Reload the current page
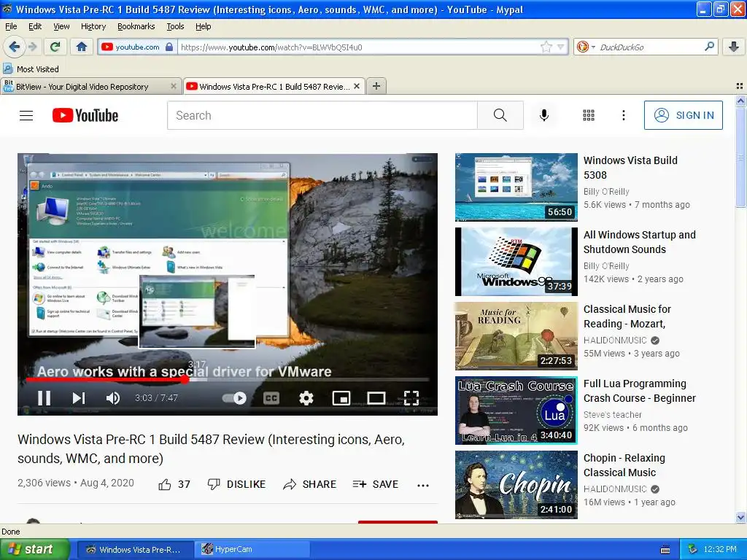This screenshot has width=747, height=560. (x=55, y=47)
